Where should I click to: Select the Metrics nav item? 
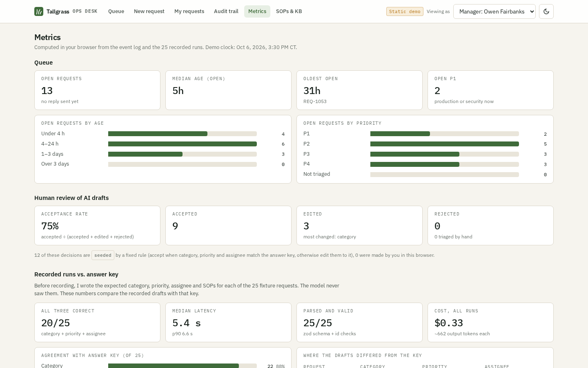(257, 11)
